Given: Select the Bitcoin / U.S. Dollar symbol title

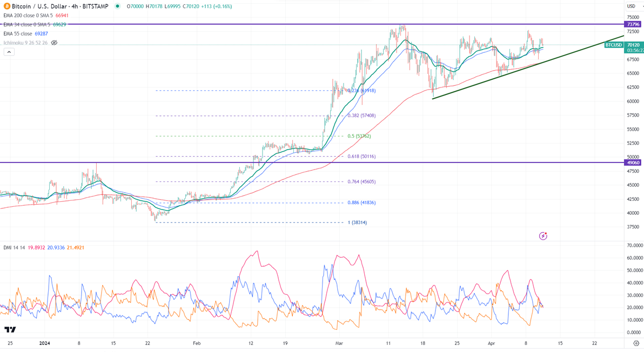Looking at the screenshot, I should click(x=60, y=6).
